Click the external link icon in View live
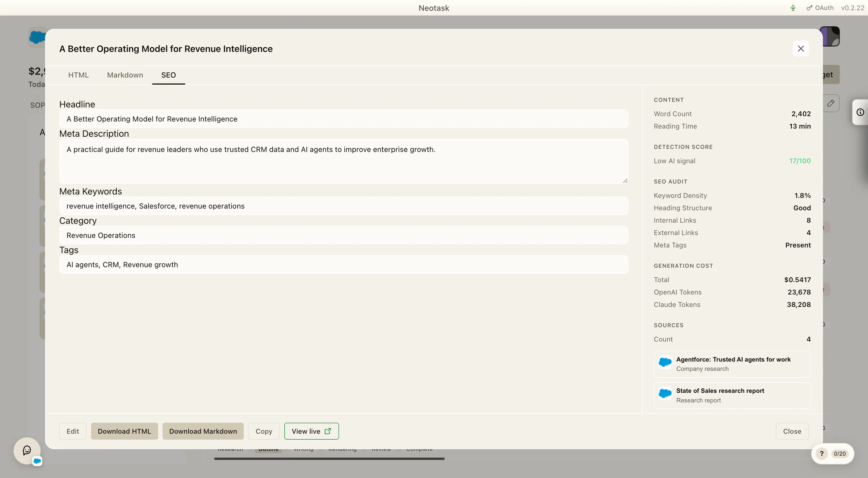 [328, 431]
